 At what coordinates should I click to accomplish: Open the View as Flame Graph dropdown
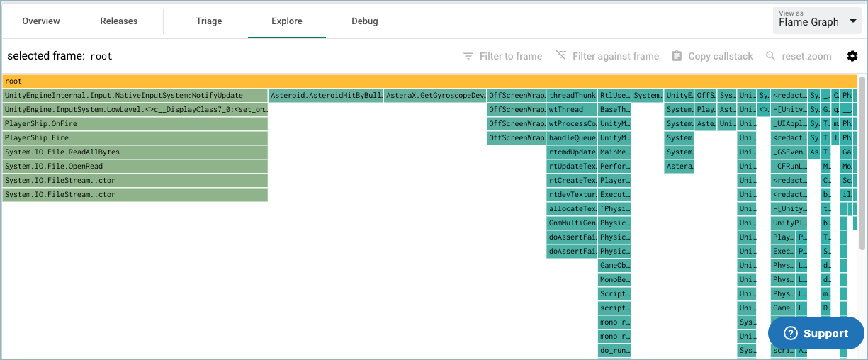[x=818, y=21]
